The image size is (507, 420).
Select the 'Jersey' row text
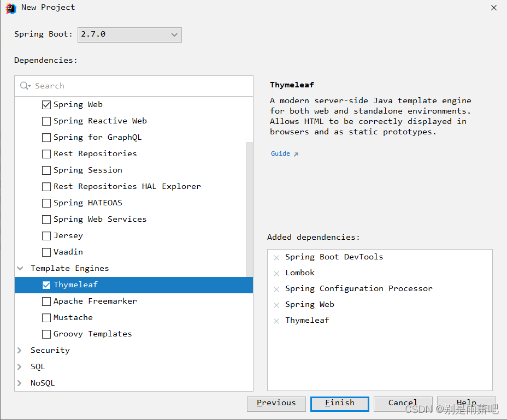[68, 236]
